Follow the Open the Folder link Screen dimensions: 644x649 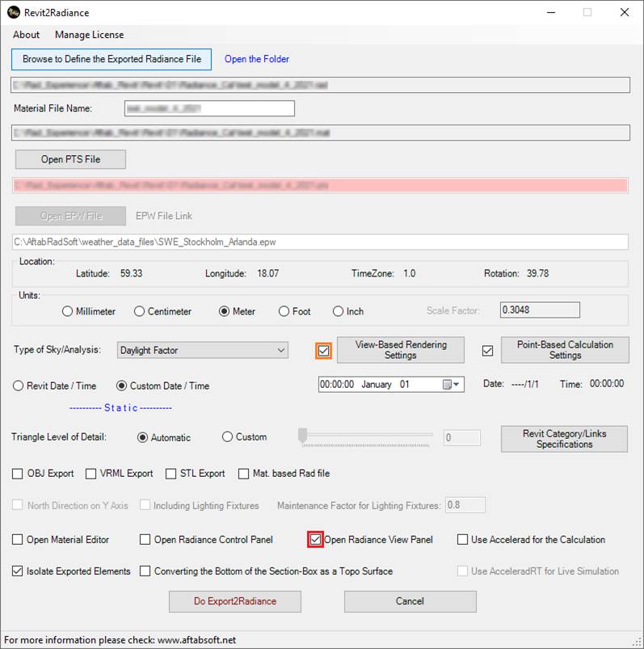[257, 59]
